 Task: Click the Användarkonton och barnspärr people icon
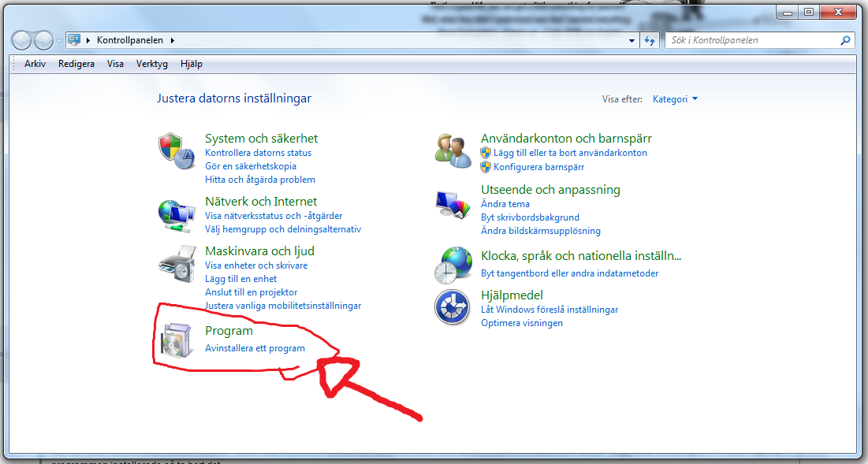click(x=453, y=150)
